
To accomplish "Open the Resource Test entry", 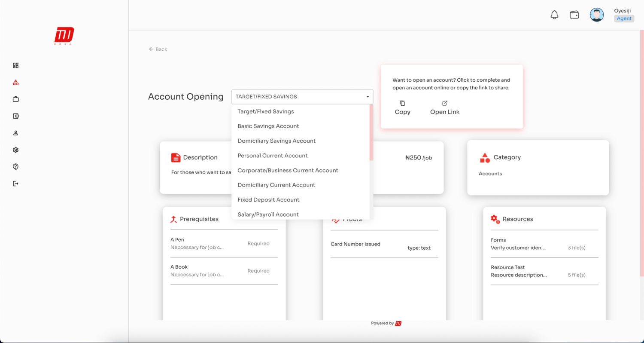I will click(x=544, y=271).
